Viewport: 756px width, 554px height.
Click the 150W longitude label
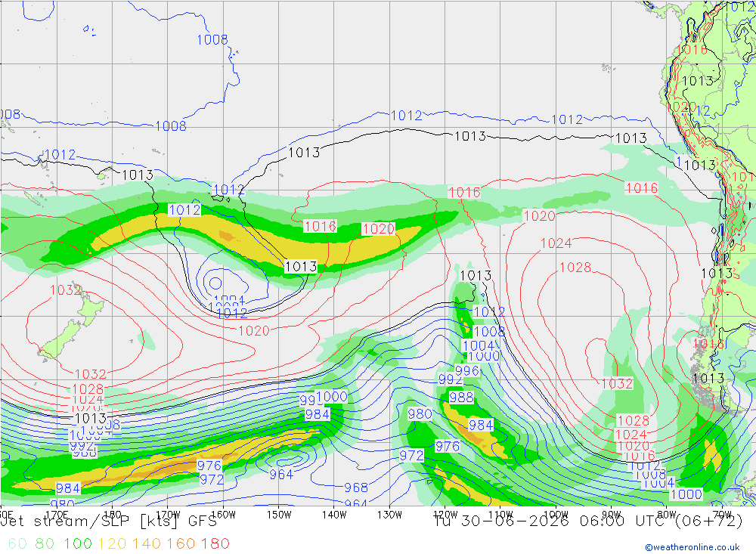pyautogui.click(x=279, y=515)
